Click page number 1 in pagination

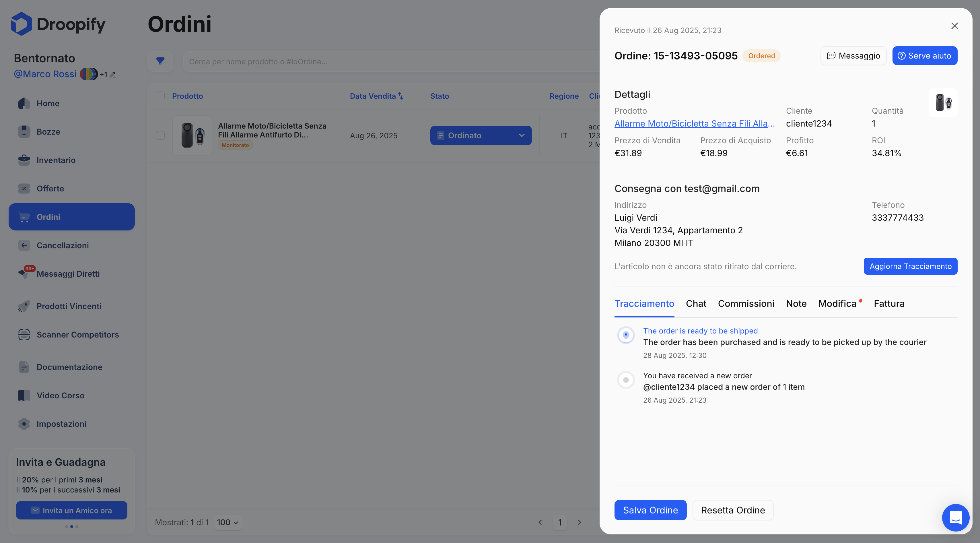pos(560,522)
